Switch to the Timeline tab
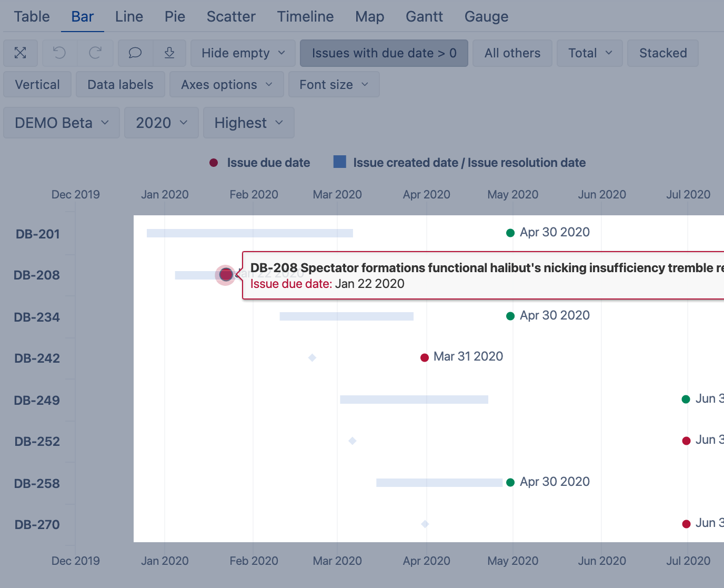The height and width of the screenshot is (588, 724). coord(305,17)
